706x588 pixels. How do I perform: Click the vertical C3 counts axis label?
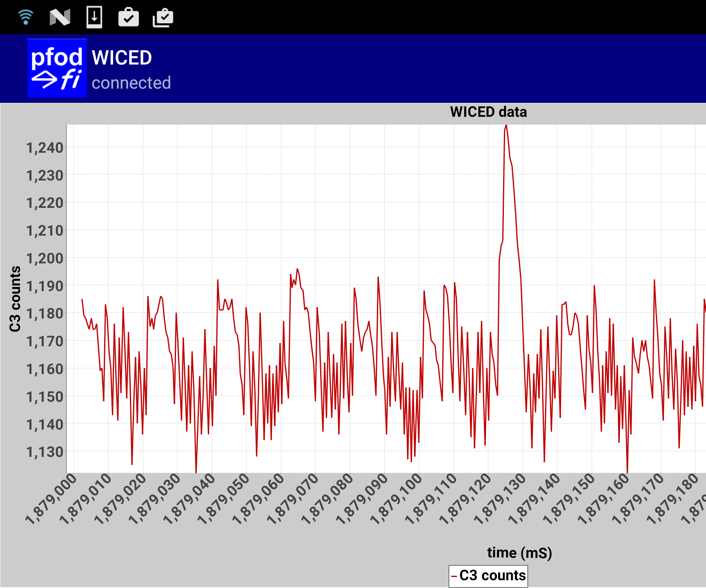tap(15, 299)
